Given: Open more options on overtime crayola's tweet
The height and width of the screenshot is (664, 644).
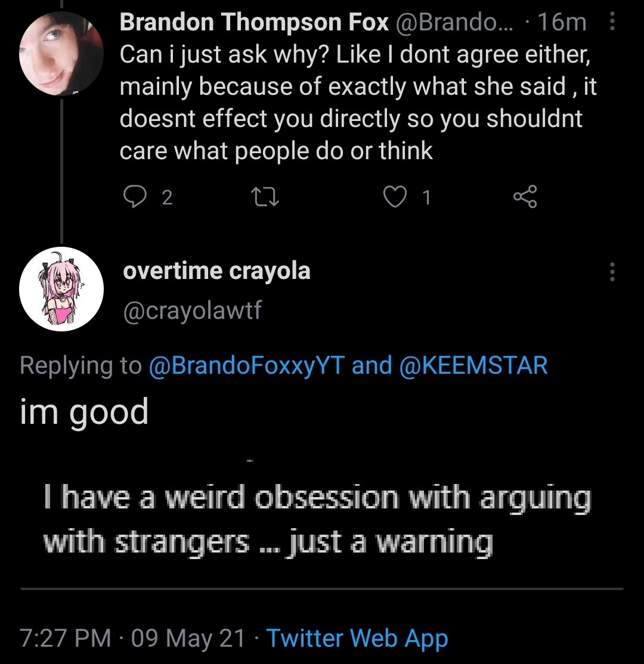Looking at the screenshot, I should tap(612, 272).
